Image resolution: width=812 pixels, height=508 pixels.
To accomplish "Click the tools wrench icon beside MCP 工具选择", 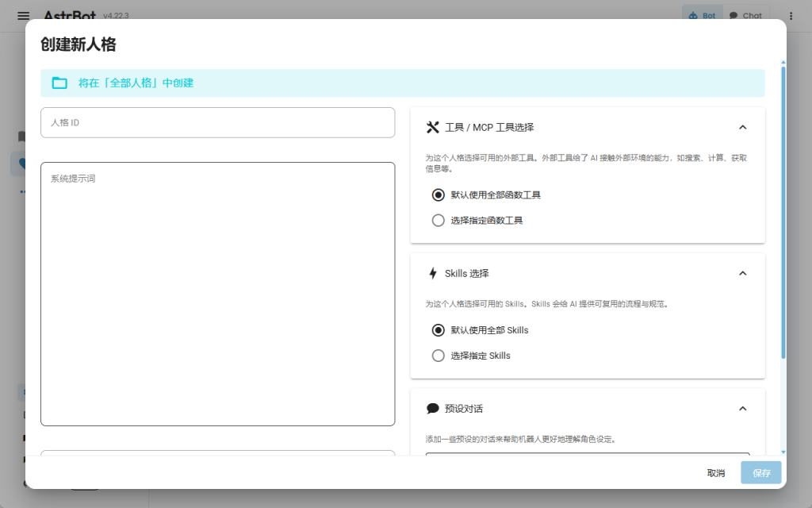I will (x=432, y=128).
